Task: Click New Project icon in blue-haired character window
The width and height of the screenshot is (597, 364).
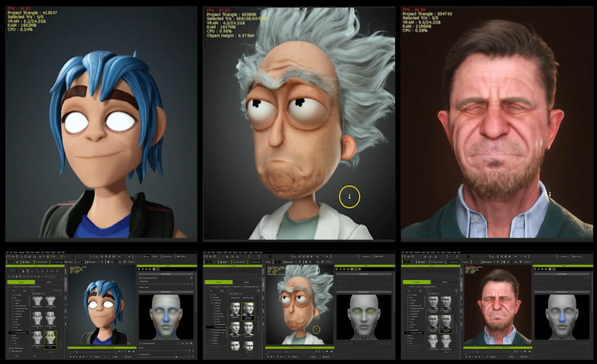Action: (8, 257)
